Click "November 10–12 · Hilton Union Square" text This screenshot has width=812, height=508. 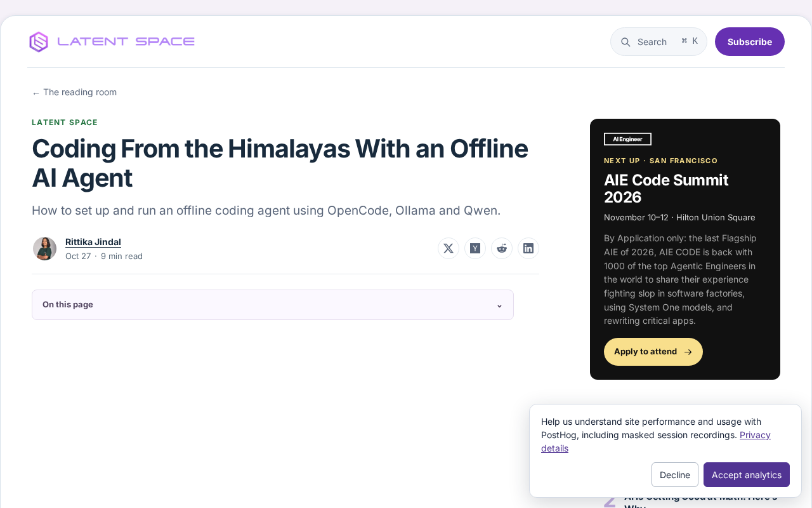pyautogui.click(x=679, y=217)
